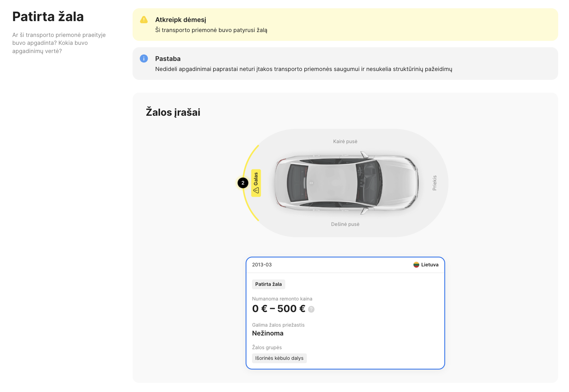The height and width of the screenshot is (392, 569).
Task: Click the Priekis side label
Action: (x=435, y=183)
